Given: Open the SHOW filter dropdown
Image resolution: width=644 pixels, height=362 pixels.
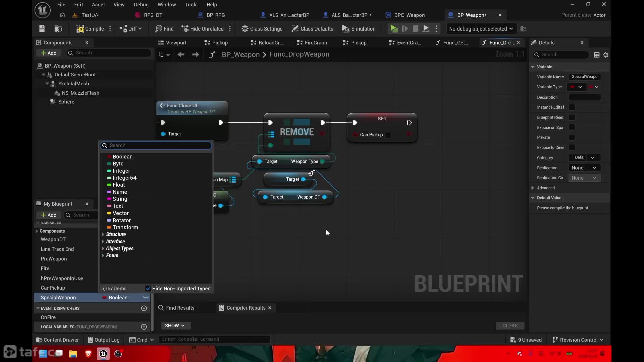Looking at the screenshot, I should (x=175, y=326).
